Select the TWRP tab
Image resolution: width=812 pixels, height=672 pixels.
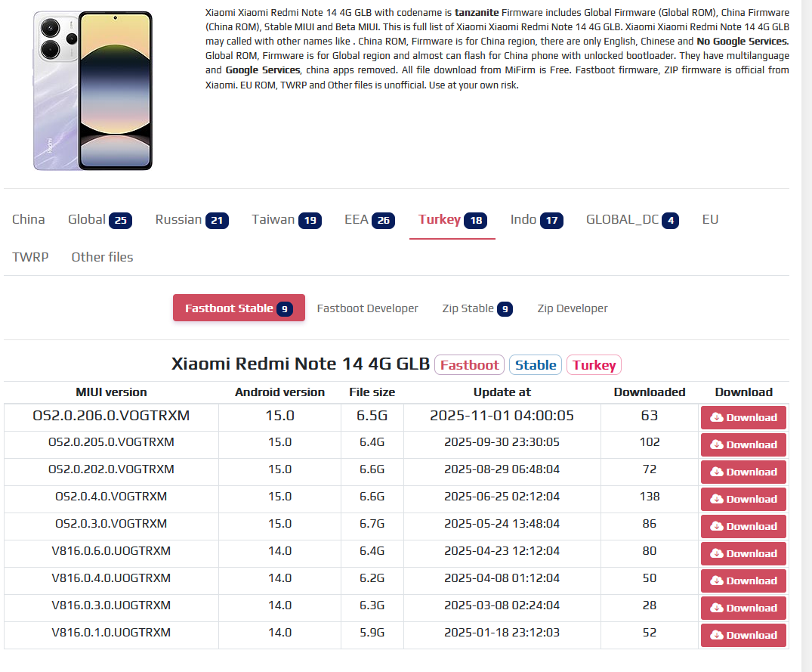[30, 257]
